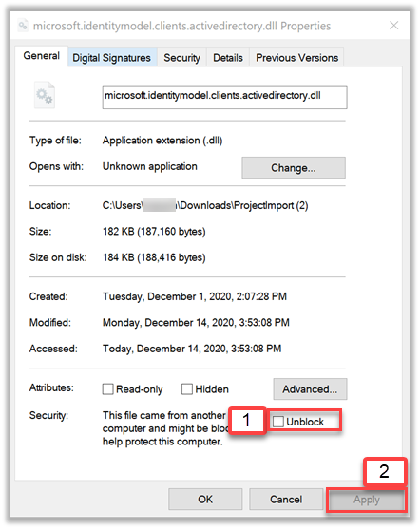
Task: Select the General tab
Action: [x=42, y=56]
